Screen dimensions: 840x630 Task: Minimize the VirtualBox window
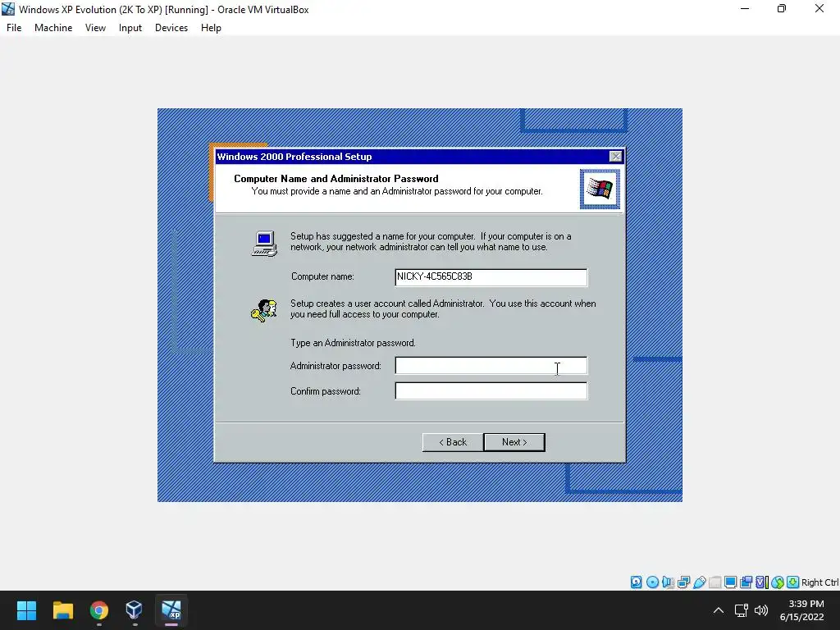[745, 8]
